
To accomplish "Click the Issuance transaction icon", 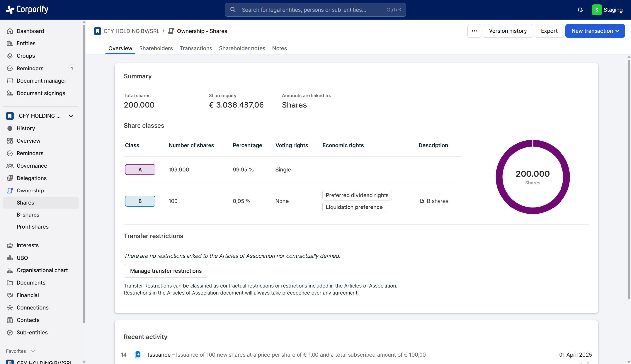I will tap(138, 354).
